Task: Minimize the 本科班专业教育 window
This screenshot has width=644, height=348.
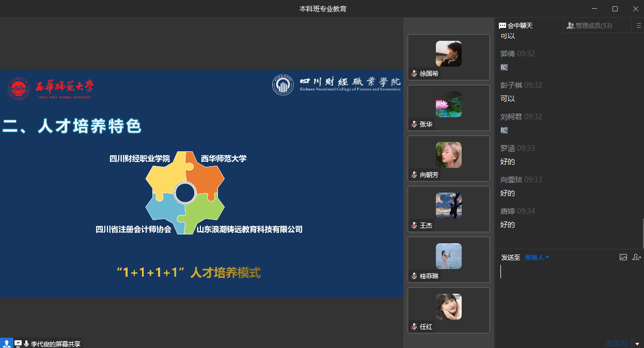Action: click(594, 9)
